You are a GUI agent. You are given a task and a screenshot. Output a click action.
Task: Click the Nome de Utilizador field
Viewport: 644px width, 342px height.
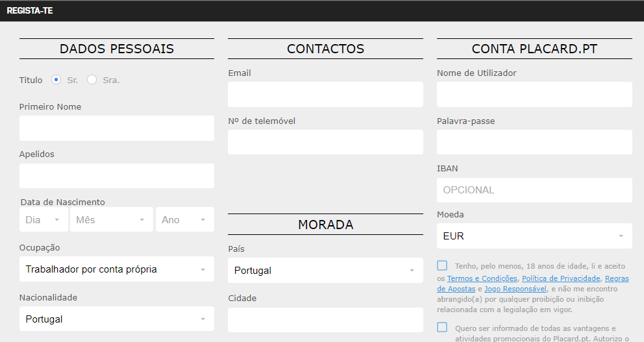(534, 95)
